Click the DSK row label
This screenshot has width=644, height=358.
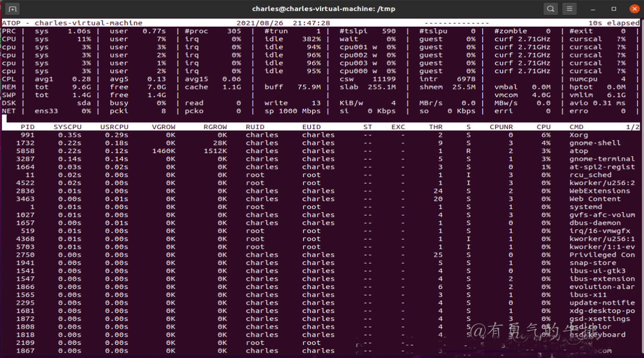tap(9, 103)
